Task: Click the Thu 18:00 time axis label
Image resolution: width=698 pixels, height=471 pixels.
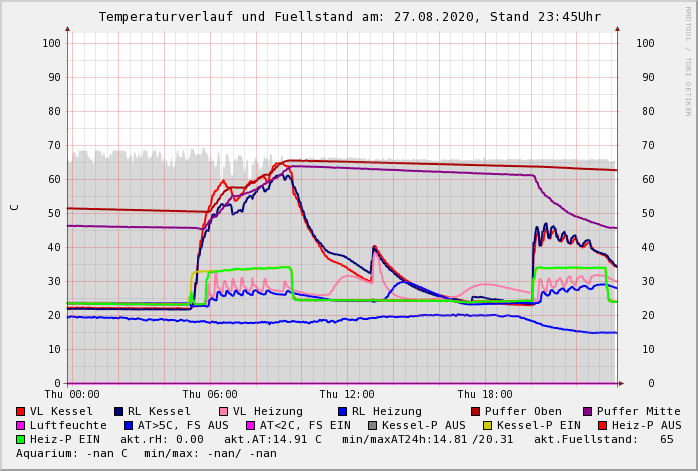Action: pos(484,395)
